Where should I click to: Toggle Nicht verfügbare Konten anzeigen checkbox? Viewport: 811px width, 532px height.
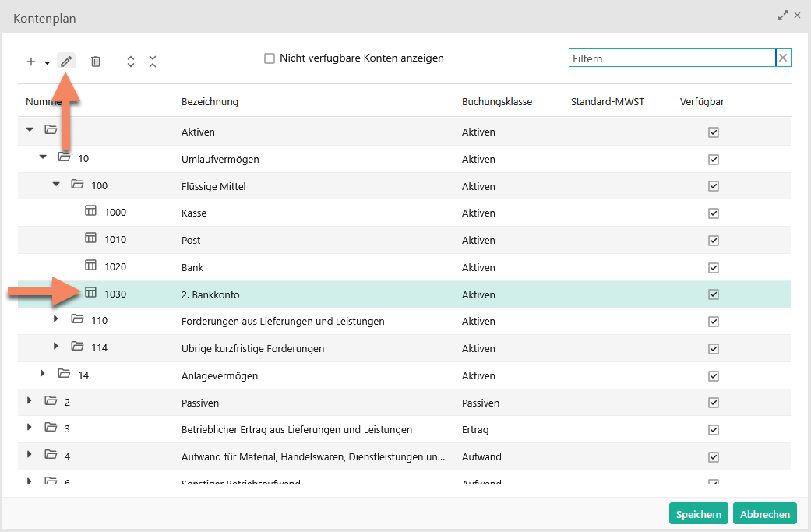(270, 58)
